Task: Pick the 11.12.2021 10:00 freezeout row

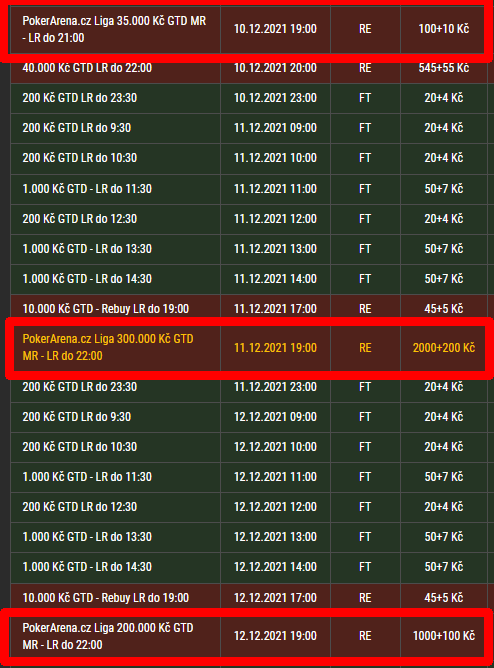Action: (x=247, y=158)
